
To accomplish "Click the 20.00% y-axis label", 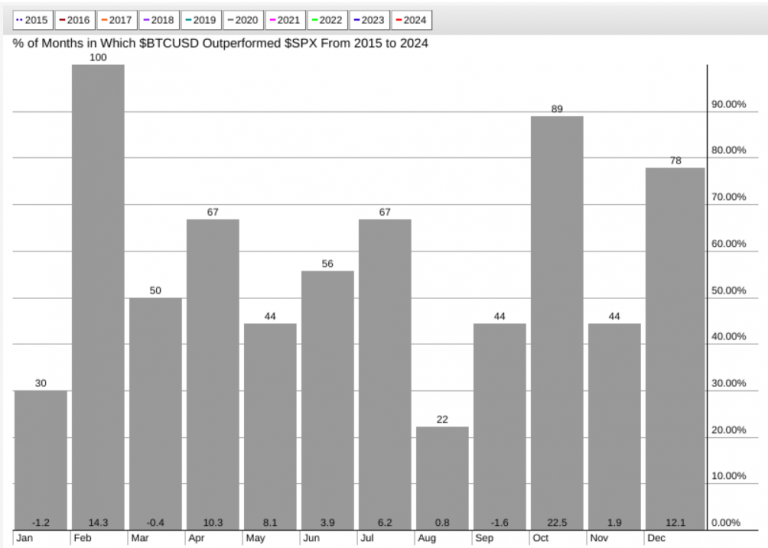I will (728, 430).
